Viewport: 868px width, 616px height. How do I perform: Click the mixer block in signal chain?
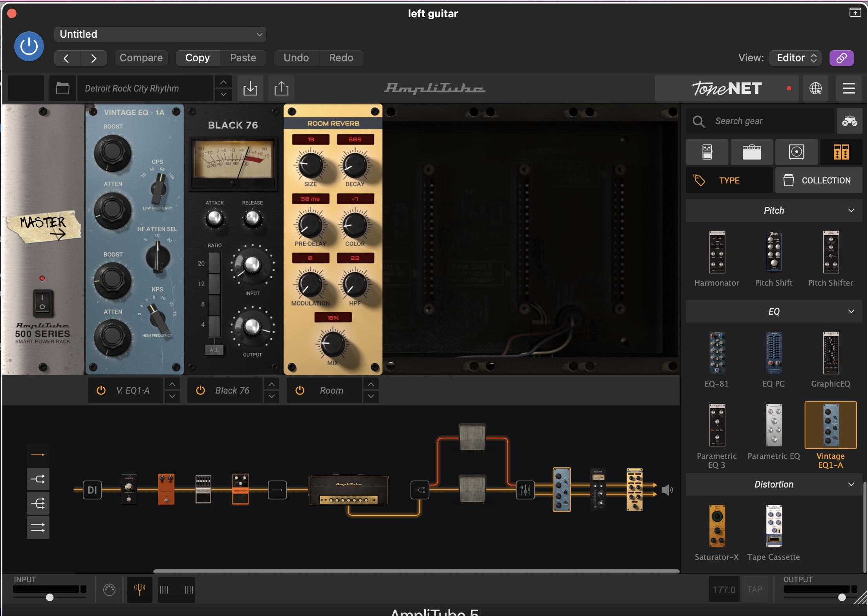525,490
